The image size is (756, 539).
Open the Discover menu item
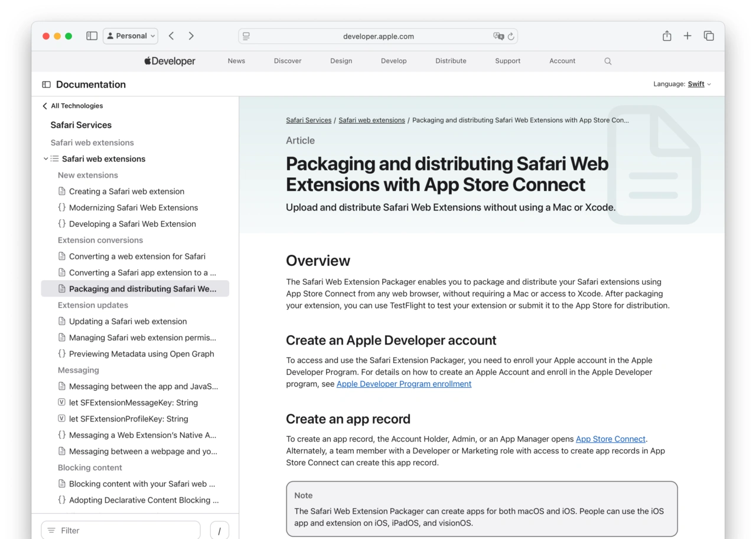(x=288, y=61)
